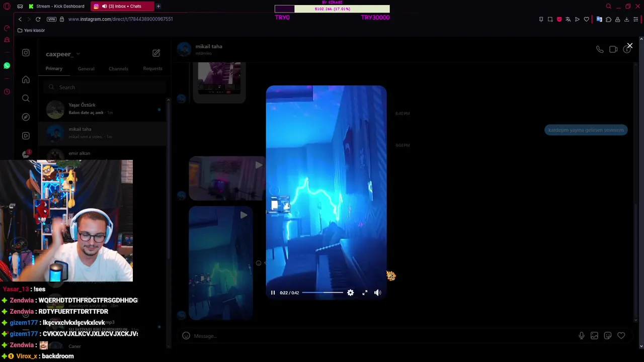Open a new browser tab
Screen dimensions: 644x362
point(158,6)
